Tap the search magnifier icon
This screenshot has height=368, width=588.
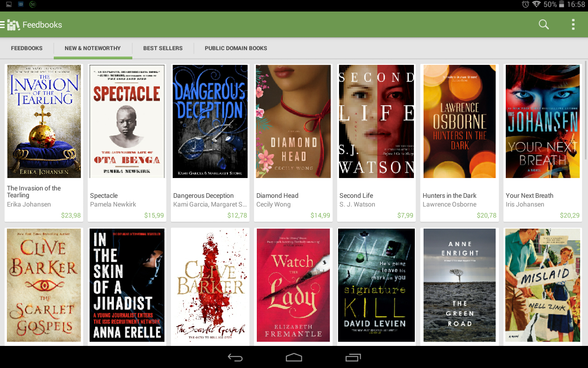(544, 25)
